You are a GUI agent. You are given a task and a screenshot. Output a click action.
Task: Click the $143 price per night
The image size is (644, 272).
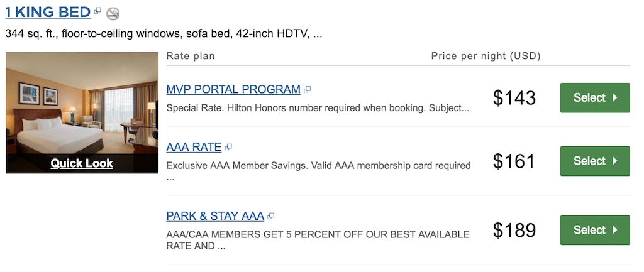tap(514, 98)
